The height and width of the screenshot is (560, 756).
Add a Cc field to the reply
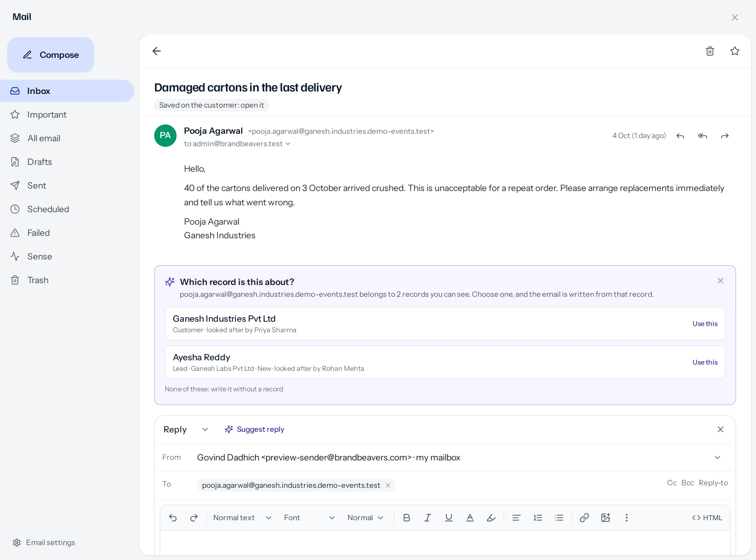click(x=672, y=483)
